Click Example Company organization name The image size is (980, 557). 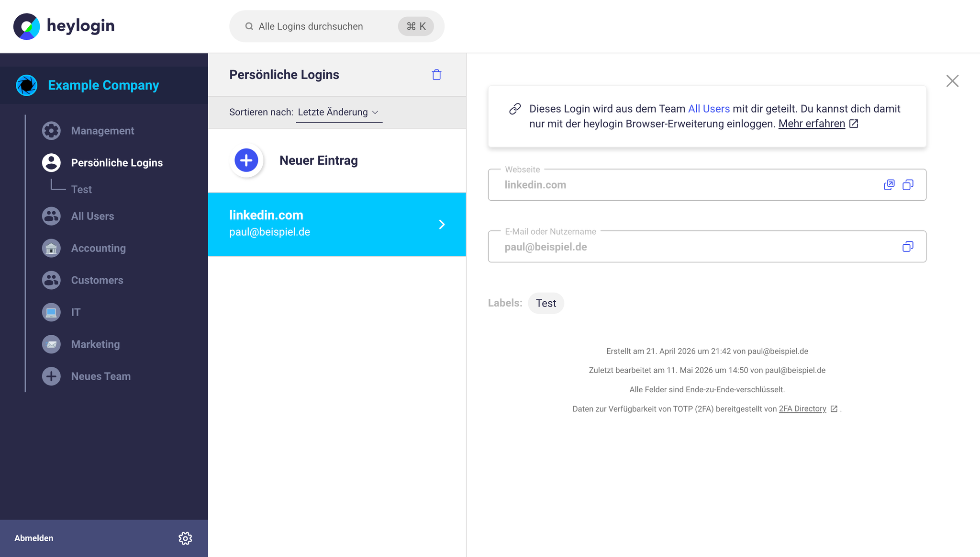(x=103, y=85)
